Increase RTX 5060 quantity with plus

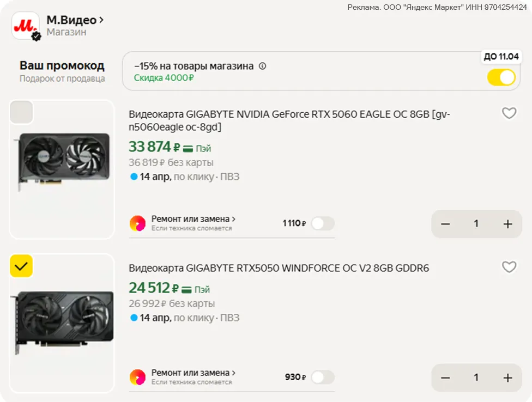(507, 224)
